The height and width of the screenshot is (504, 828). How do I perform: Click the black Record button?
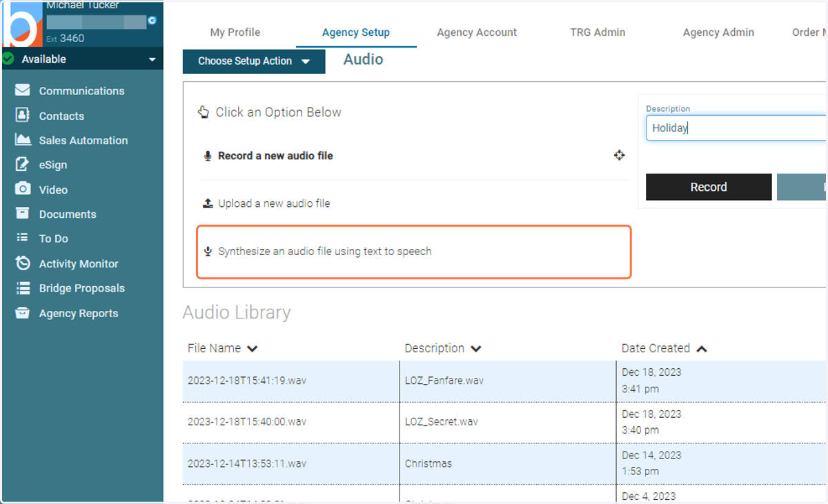(x=709, y=187)
